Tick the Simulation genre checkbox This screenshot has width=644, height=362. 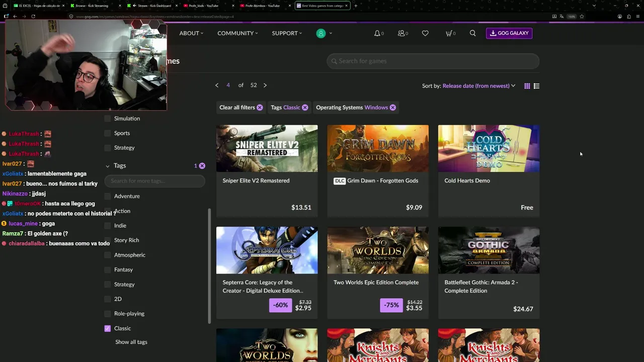107,119
